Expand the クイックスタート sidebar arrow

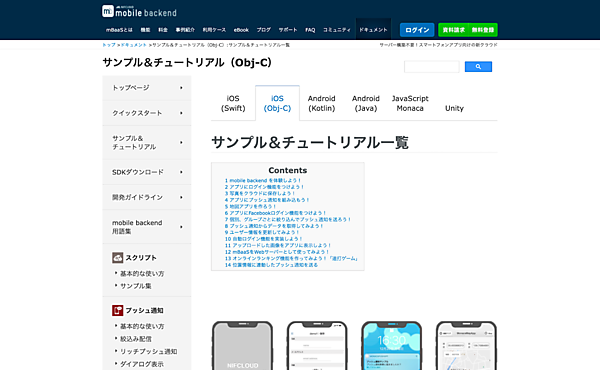(x=181, y=113)
